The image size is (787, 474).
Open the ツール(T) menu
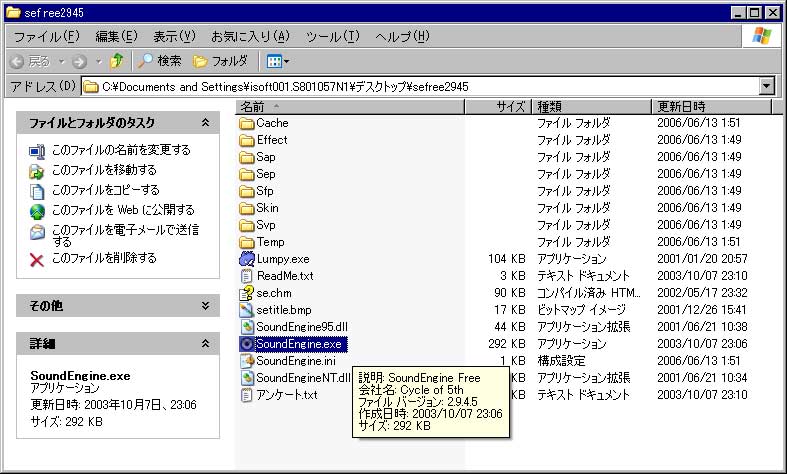point(333,37)
